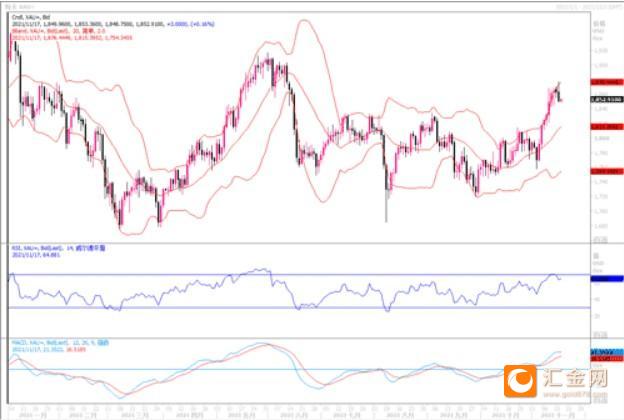The image size is (624, 420).
Task: Click the black current price tag on price axis
Action: [606, 100]
